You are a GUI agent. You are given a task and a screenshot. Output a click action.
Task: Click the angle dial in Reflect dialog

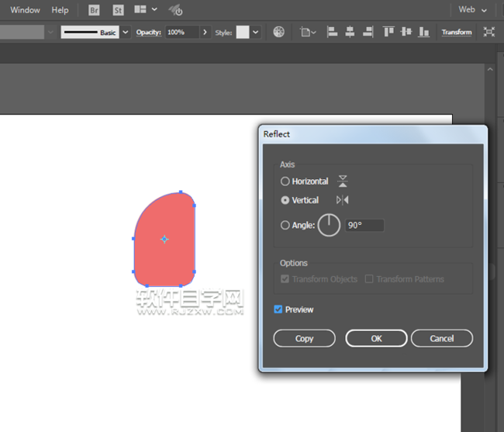[330, 226]
